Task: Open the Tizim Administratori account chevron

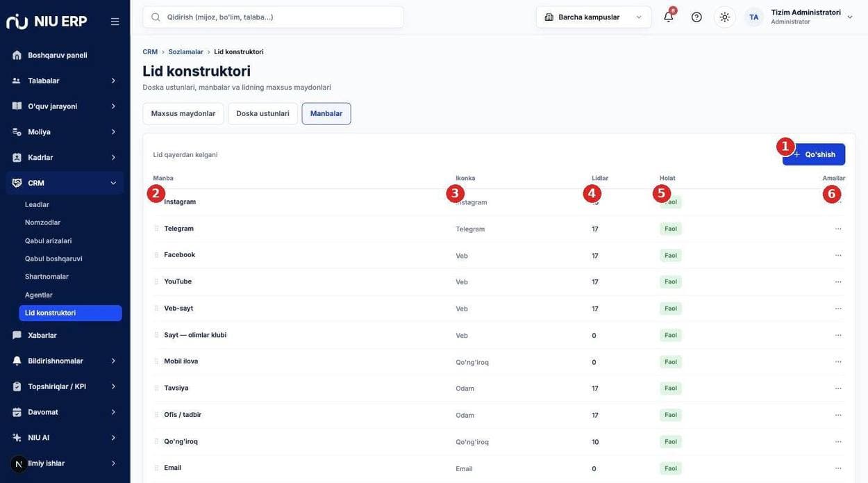Action: point(850,17)
